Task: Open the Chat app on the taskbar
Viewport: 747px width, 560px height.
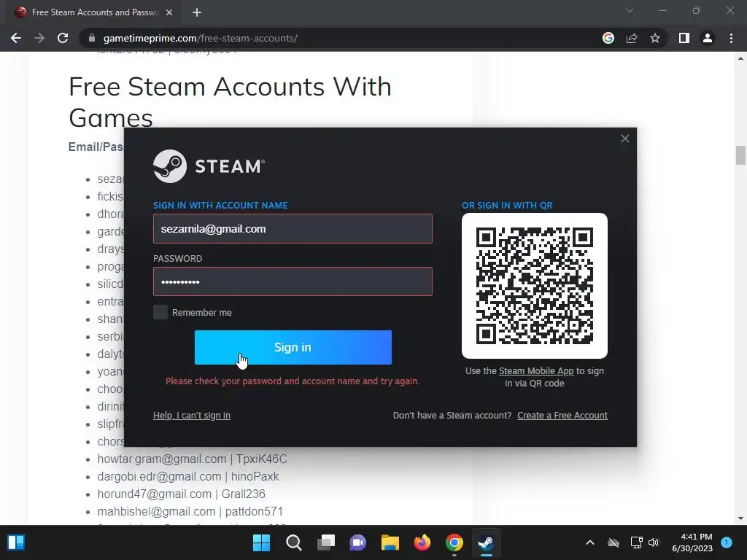Action: coord(357,542)
